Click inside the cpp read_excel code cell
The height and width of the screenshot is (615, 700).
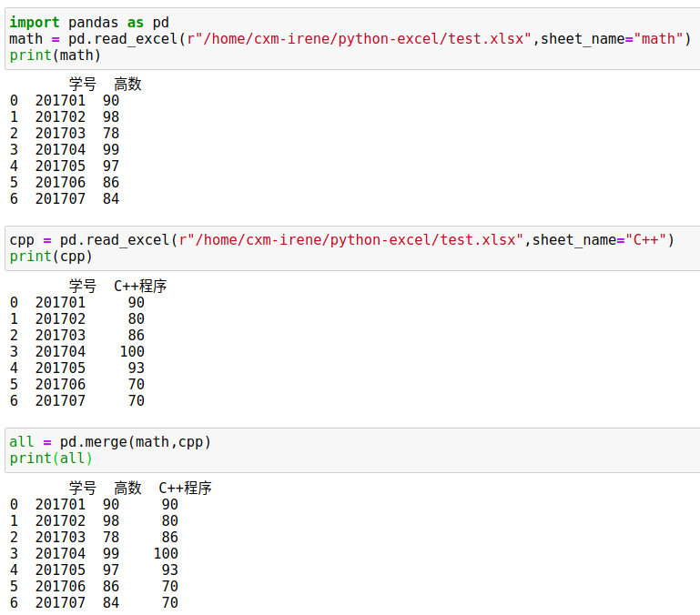point(352,248)
